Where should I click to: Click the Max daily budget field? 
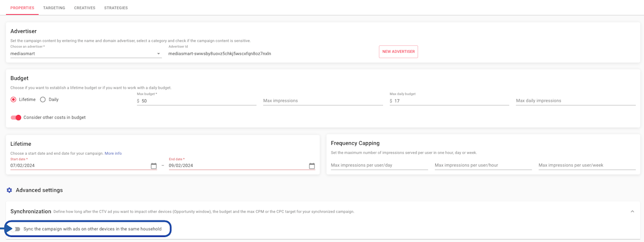(451, 101)
